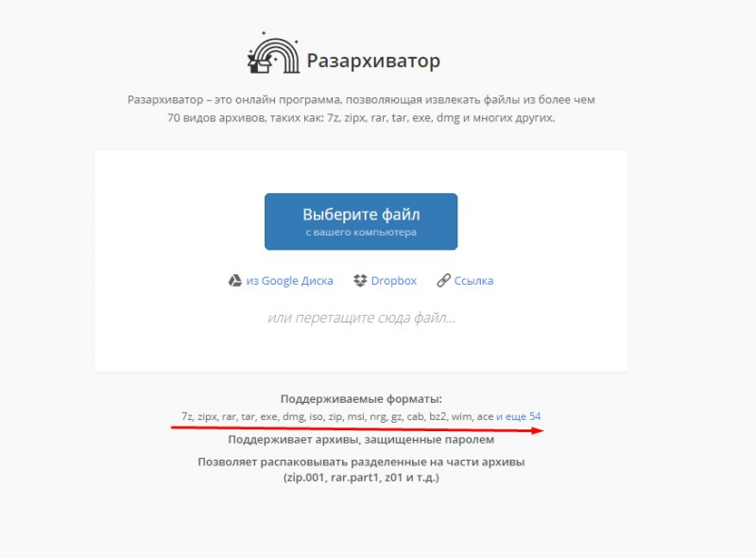Click the blue Выберите файл button
The height and width of the screenshot is (558, 756).
(x=361, y=221)
